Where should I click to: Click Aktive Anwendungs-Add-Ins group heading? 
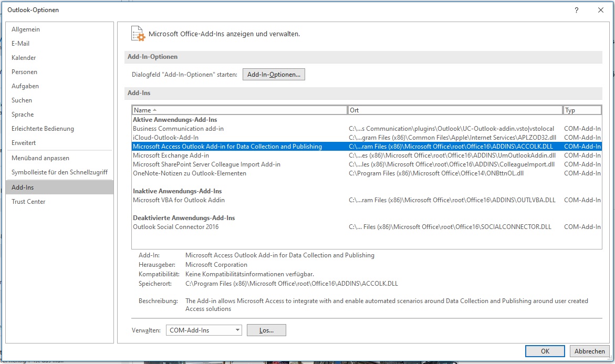175,120
